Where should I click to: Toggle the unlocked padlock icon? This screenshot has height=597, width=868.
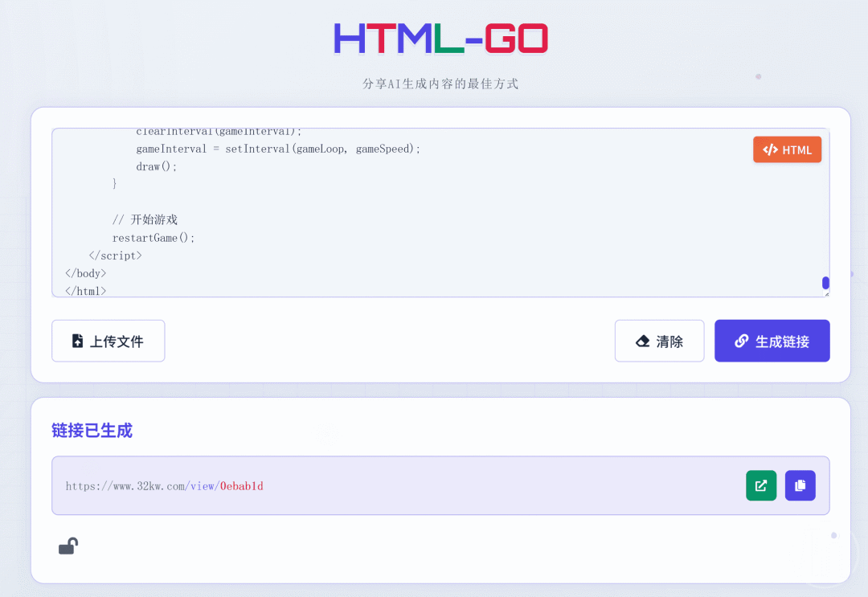(x=68, y=546)
